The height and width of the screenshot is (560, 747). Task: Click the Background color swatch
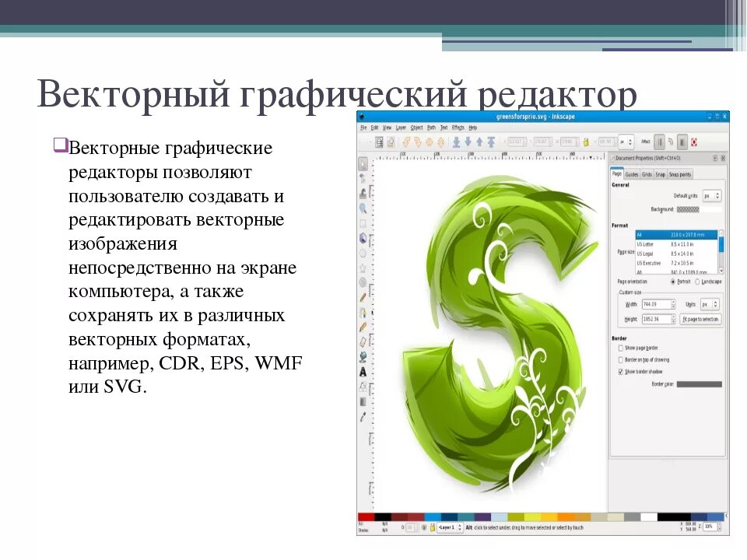pos(699,209)
